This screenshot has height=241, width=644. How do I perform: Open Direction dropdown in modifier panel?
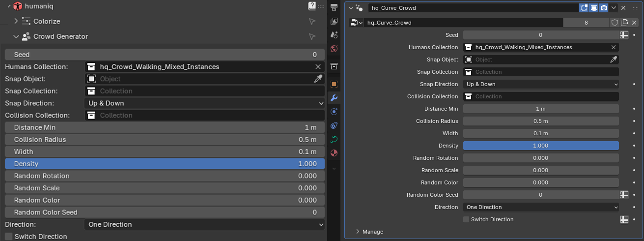click(541, 207)
